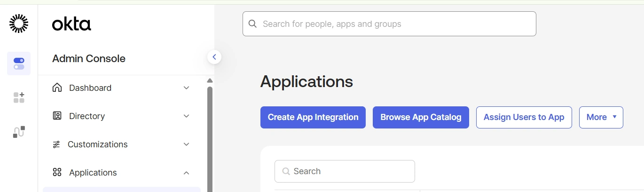Click the Directory contact-book icon
644x192 pixels.
coord(57,116)
